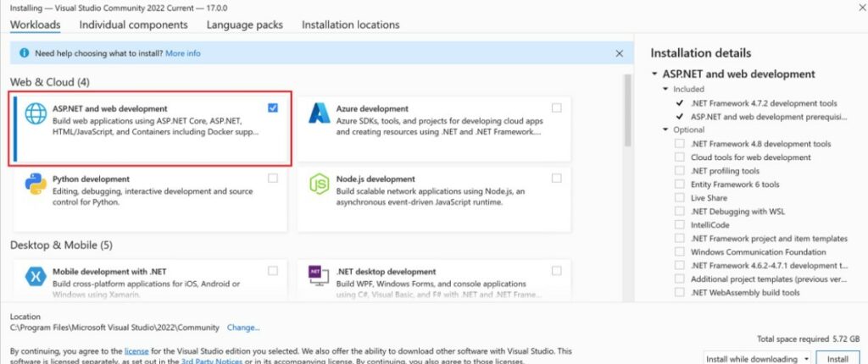Image resolution: width=868 pixels, height=364 pixels.
Task: Check the Node.js development workload
Action: (556, 178)
